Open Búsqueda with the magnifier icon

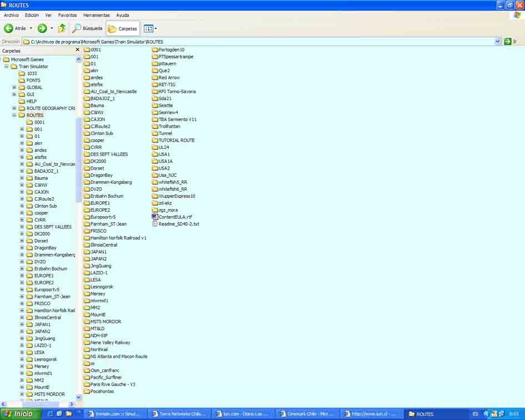tap(78, 28)
